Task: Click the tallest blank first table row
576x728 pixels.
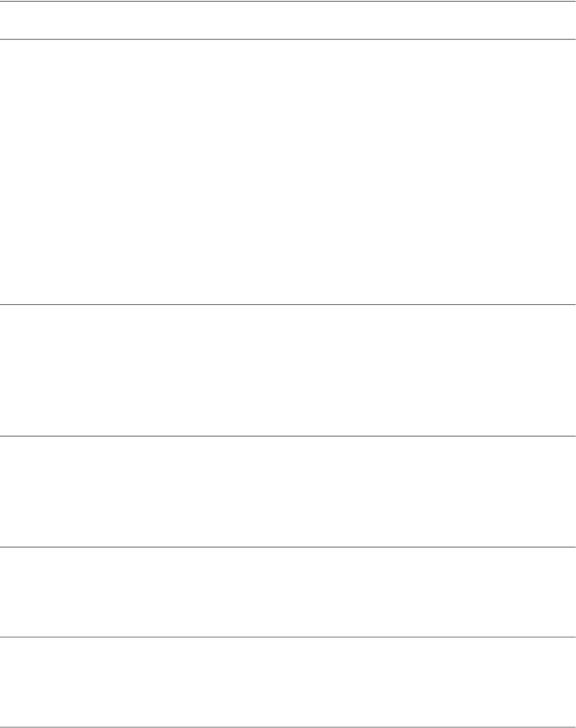Action: click(x=288, y=171)
